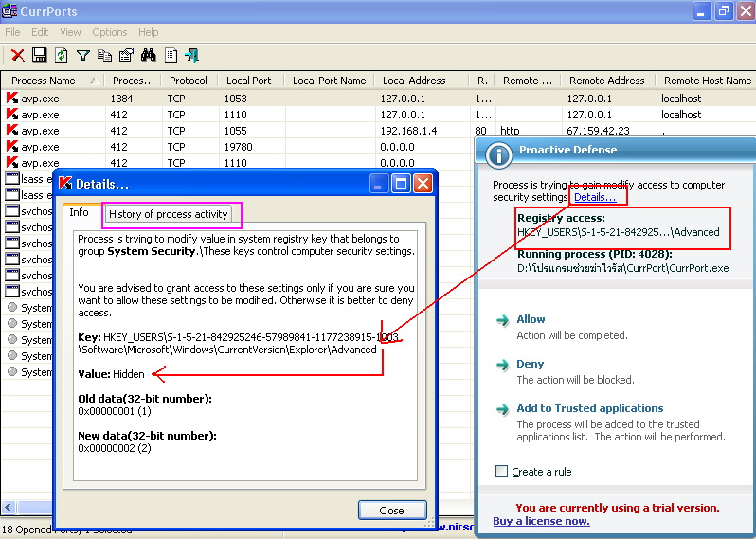Click the Close button in Details dialog
The image size is (756, 539).
(x=392, y=510)
